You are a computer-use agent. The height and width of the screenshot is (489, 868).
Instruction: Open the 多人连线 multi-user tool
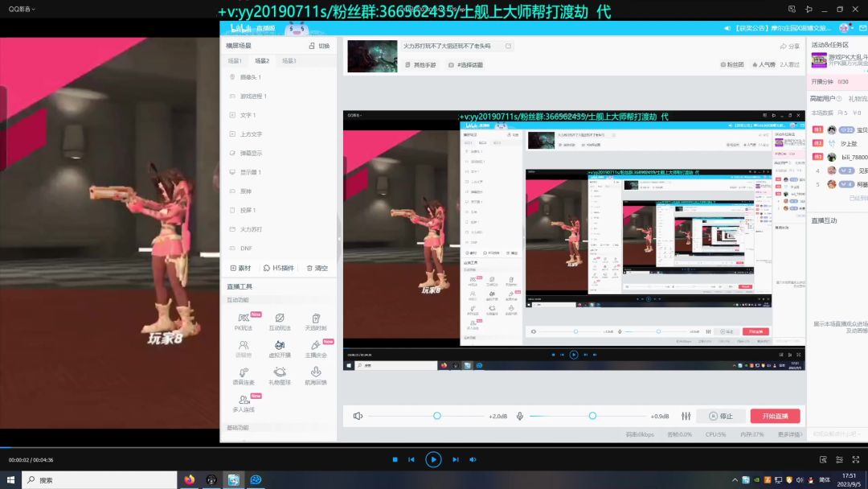[244, 403]
